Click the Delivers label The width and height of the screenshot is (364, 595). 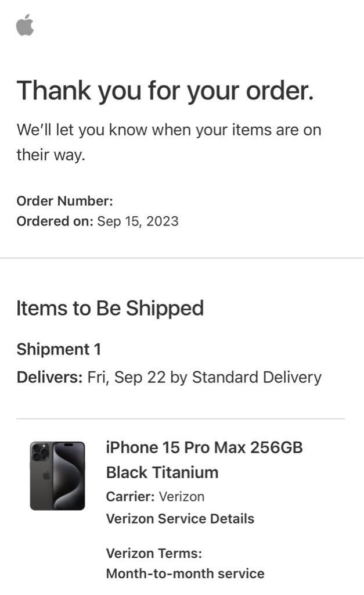click(x=50, y=378)
